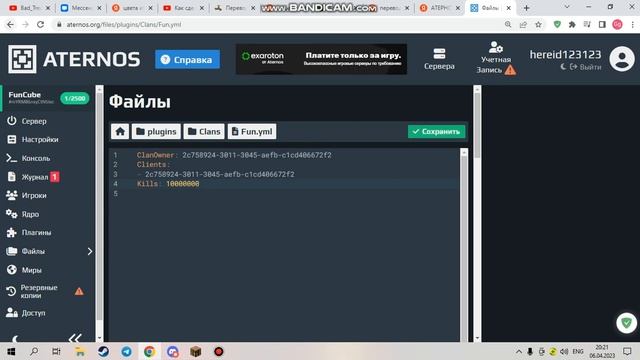Collapse the sidebar with double chevron
The height and width of the screenshot is (360, 640).
point(75,338)
